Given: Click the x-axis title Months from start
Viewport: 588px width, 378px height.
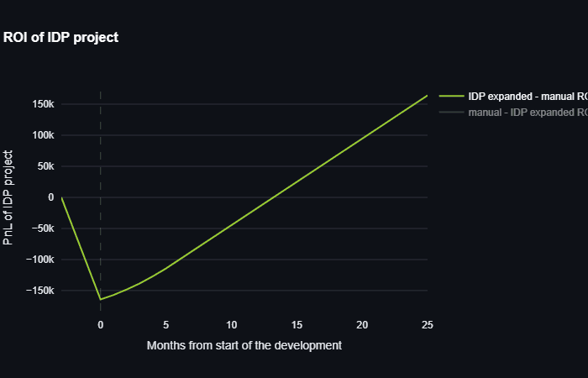Looking at the screenshot, I should [244, 345].
